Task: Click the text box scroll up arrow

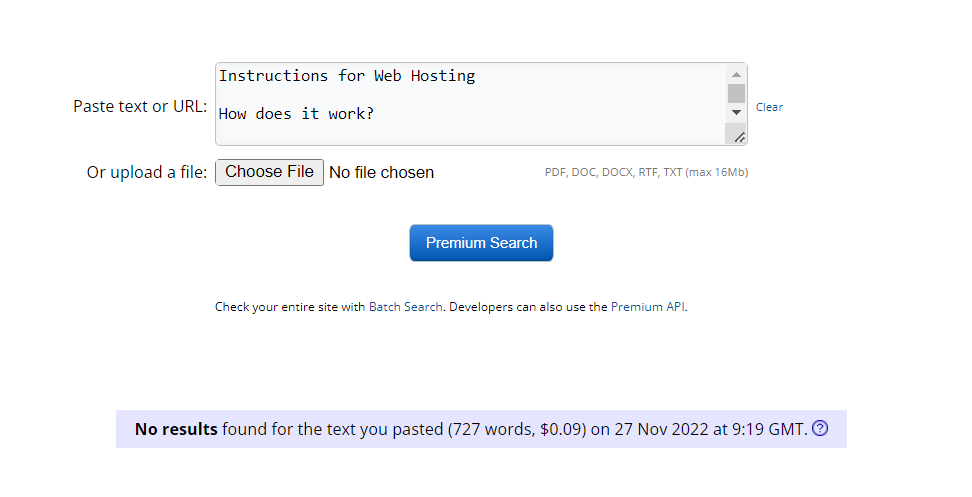Action: click(736, 74)
